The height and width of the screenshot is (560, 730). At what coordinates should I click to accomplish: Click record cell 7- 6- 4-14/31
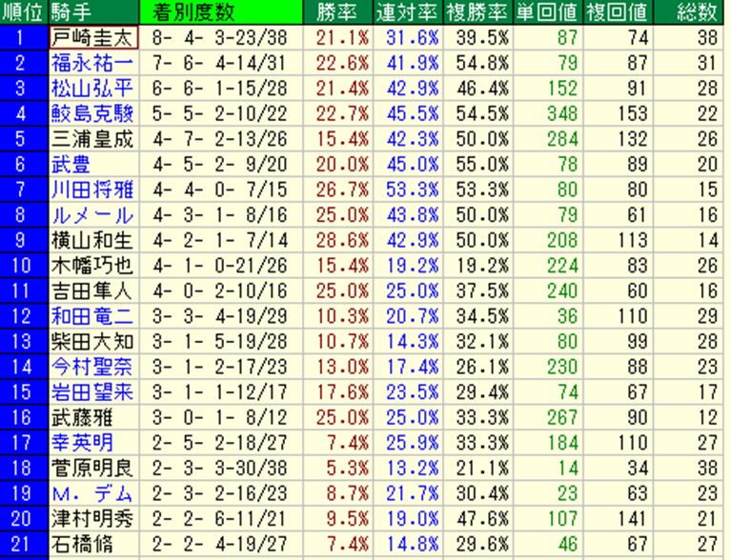[220, 63]
